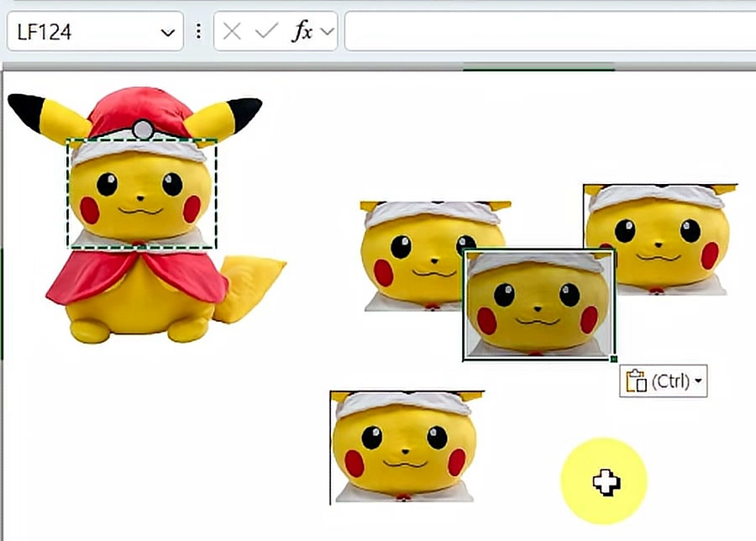This screenshot has height=541, width=756.
Task: Click the green fill handle of the selected range
Action: tap(614, 359)
